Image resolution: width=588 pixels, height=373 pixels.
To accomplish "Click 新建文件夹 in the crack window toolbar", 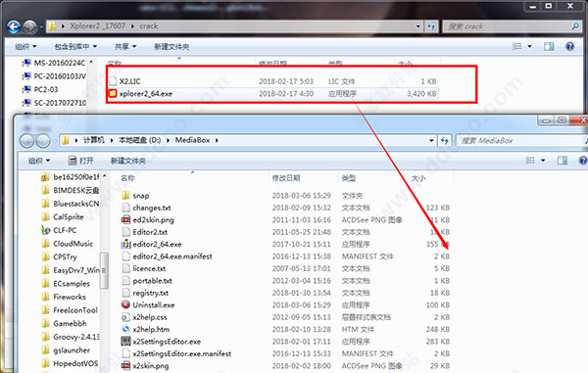I will (171, 46).
